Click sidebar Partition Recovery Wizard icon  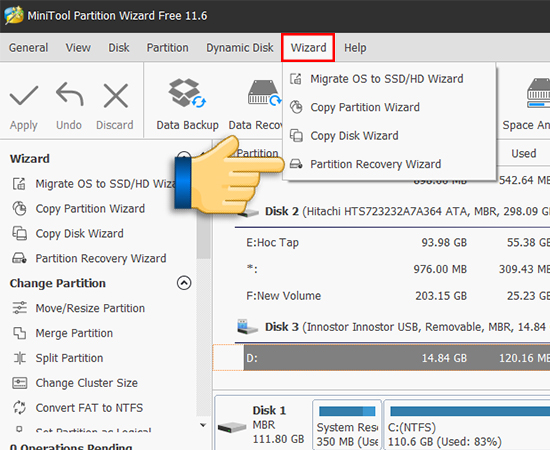pos(19,258)
